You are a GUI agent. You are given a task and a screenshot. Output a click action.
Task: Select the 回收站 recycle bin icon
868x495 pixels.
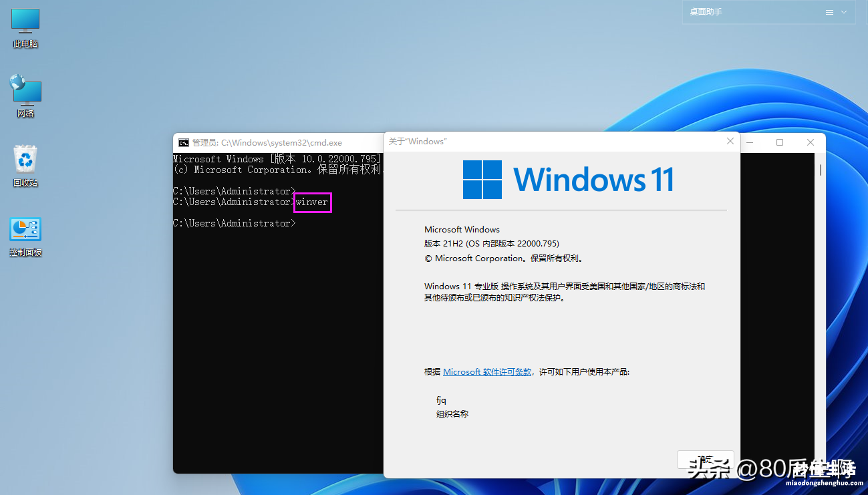point(25,166)
